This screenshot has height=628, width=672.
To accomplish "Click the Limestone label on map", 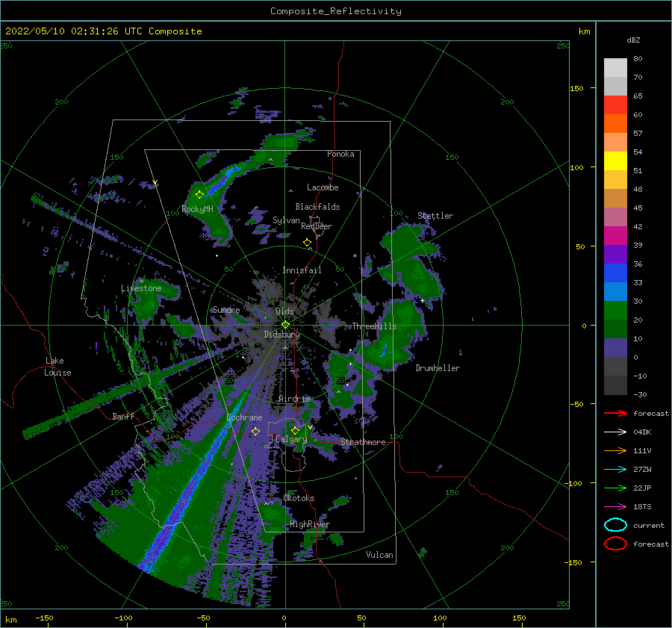I will (x=141, y=288).
